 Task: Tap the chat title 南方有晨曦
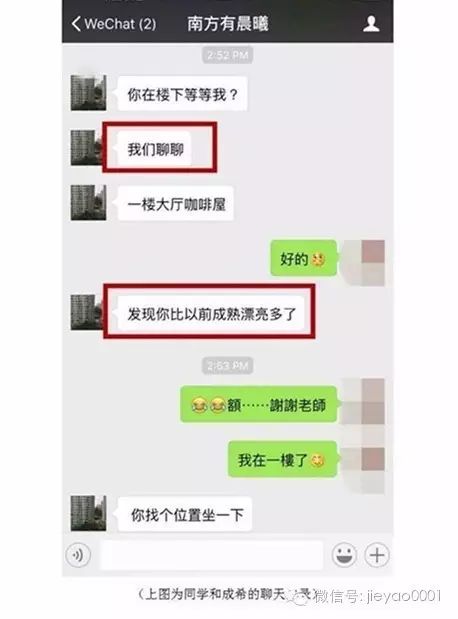tap(228, 24)
